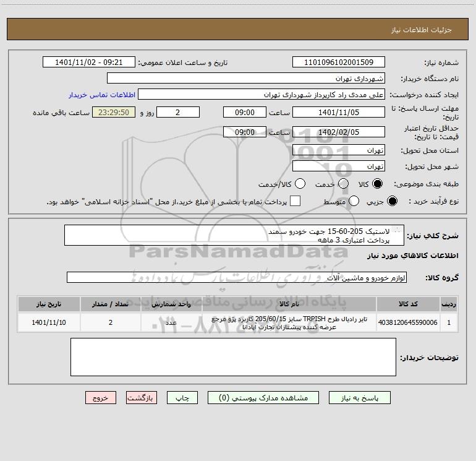This screenshot has width=476, height=461.
Task: Click the response deadline date 1401/11/05
Action: coord(339,112)
